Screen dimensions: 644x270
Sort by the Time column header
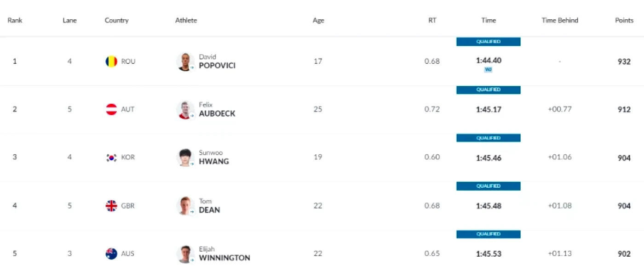click(489, 20)
